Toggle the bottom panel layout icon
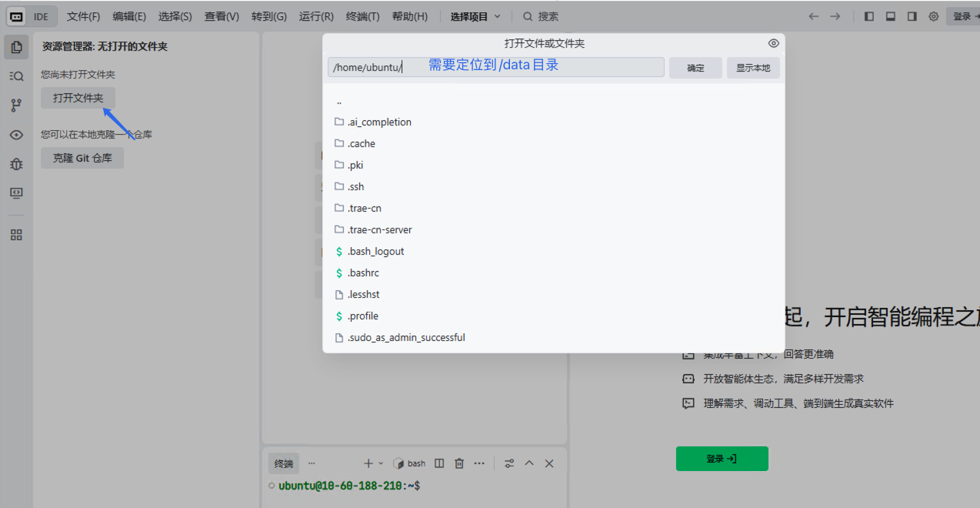Screen dimensions: 980x508 pyautogui.click(x=891, y=16)
